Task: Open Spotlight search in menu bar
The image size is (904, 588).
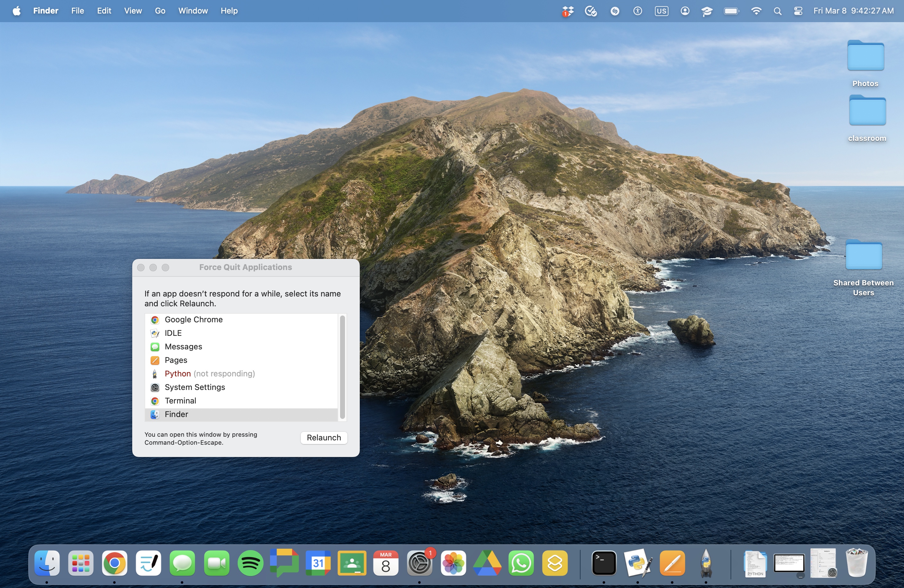Action: [x=777, y=11]
